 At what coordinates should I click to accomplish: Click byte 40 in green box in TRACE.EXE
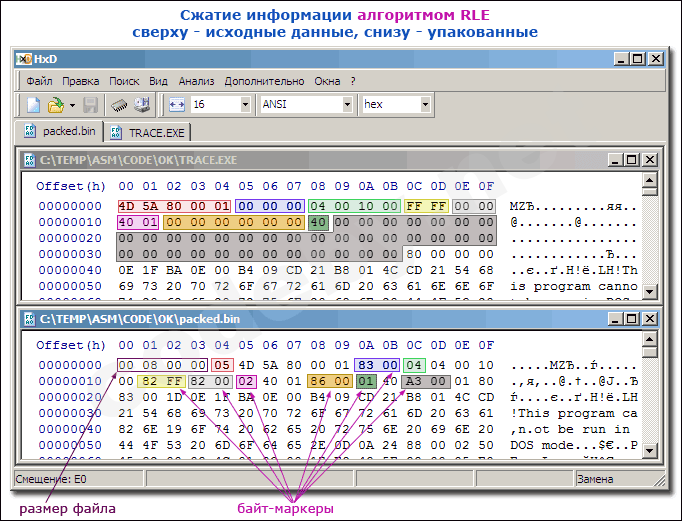click(318, 222)
